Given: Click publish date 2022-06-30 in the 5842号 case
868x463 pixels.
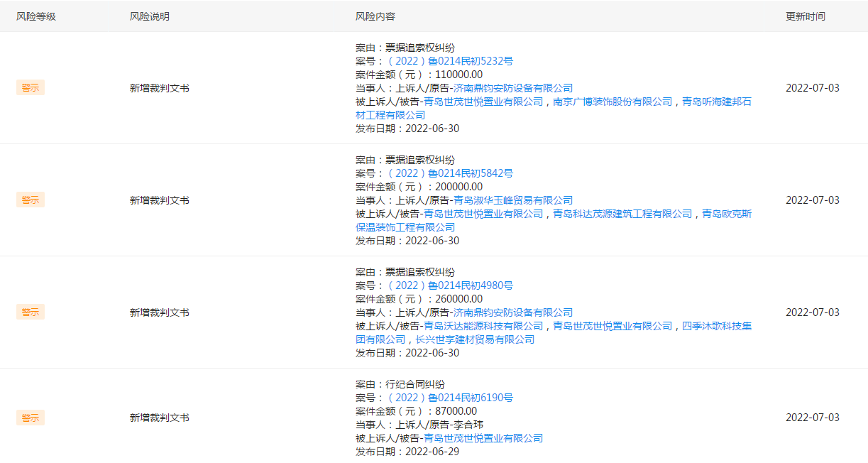Looking at the screenshot, I should [x=432, y=241].
